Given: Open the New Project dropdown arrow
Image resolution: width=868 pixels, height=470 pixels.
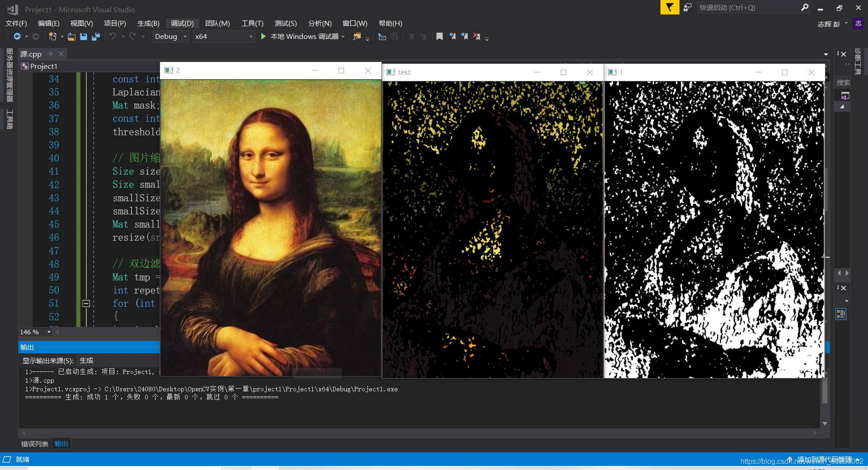Looking at the screenshot, I should 61,37.
